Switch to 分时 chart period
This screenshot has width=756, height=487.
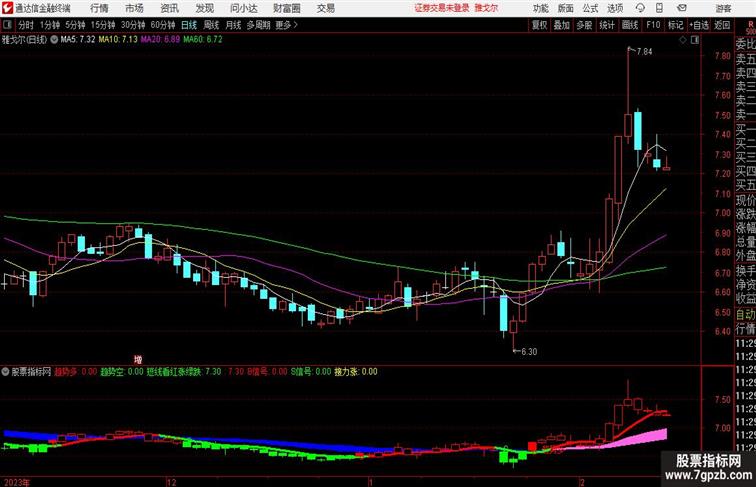coord(26,25)
